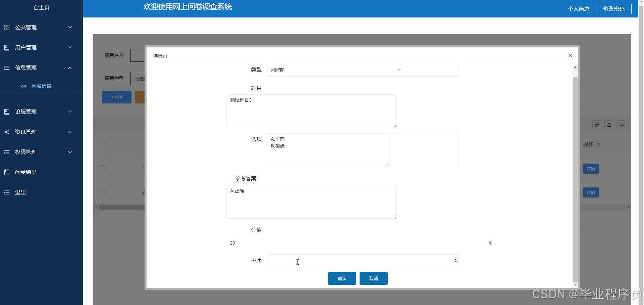Click the 论坛管理 sidebar icon
This screenshot has width=644, height=305.
click(x=7, y=112)
